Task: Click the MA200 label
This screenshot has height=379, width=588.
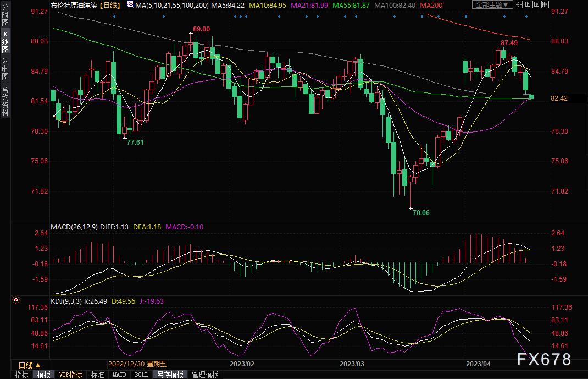Action: [431, 6]
